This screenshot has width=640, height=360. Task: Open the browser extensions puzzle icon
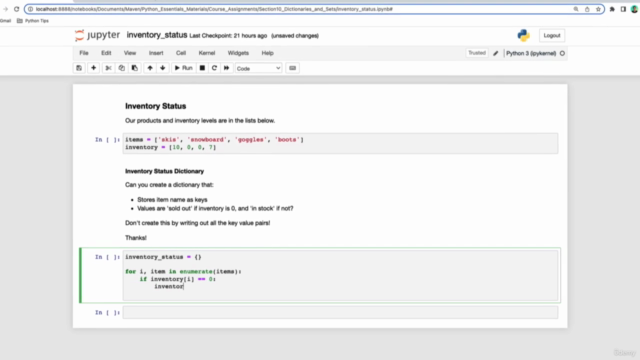pyautogui.click(x=612, y=9)
